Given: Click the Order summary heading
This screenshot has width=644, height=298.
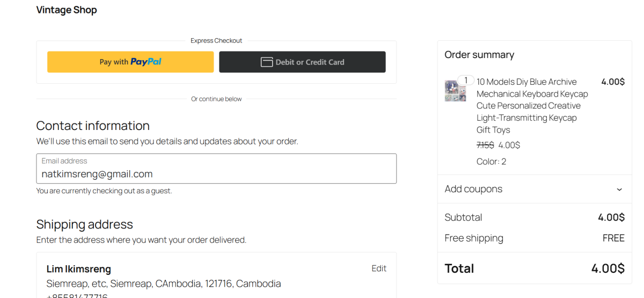Looking at the screenshot, I should [x=479, y=55].
